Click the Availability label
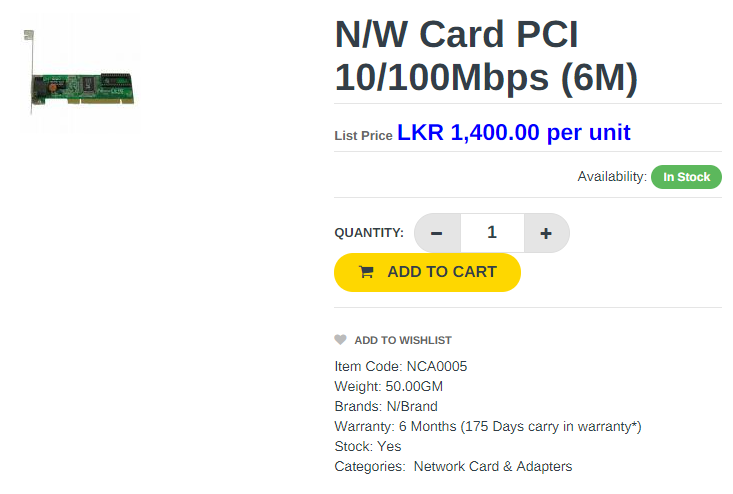This screenshot has width=733, height=494. 612,177
